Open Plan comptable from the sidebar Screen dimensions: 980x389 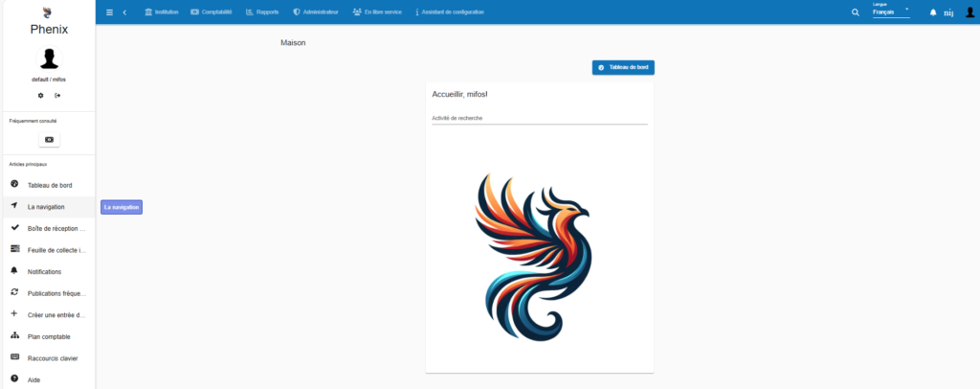(x=48, y=336)
